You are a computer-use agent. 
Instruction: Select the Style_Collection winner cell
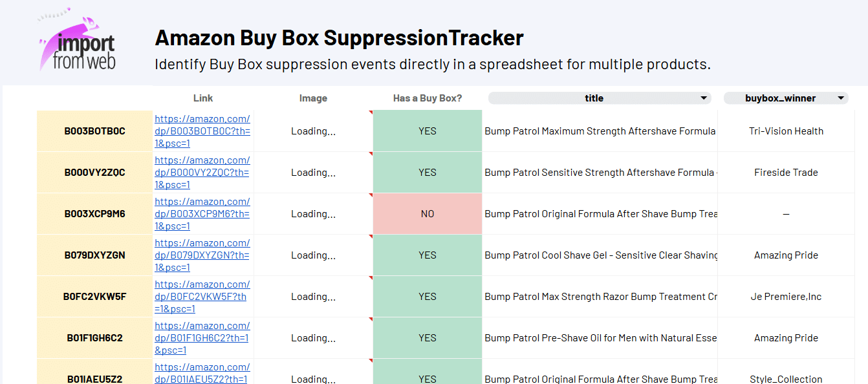pos(786,379)
